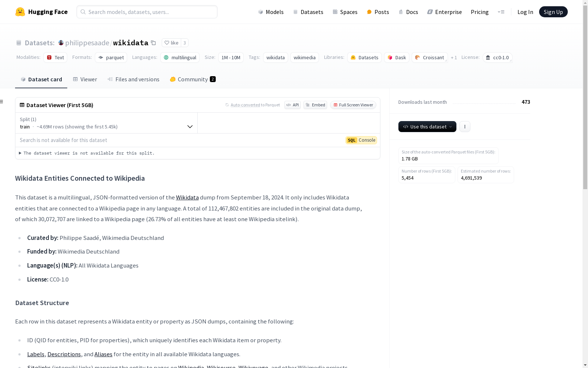Follow the Aliases link
This screenshot has width=588, height=368.
click(x=103, y=354)
